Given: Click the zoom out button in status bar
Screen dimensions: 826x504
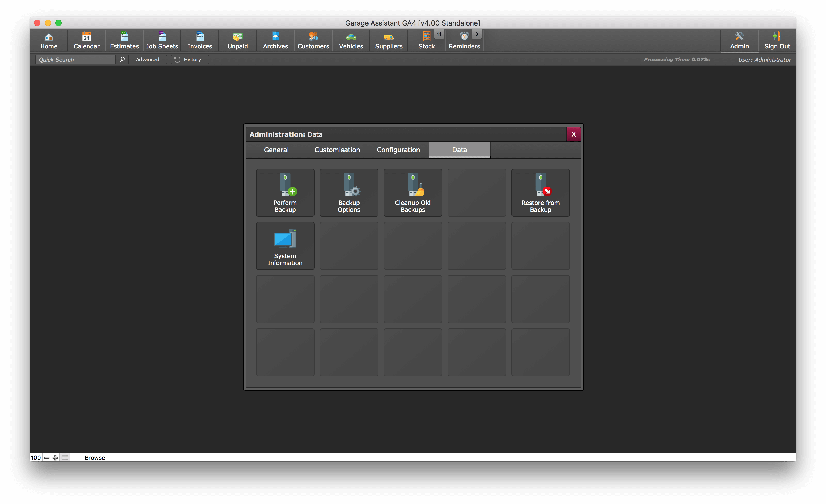Looking at the screenshot, I should [x=47, y=457].
